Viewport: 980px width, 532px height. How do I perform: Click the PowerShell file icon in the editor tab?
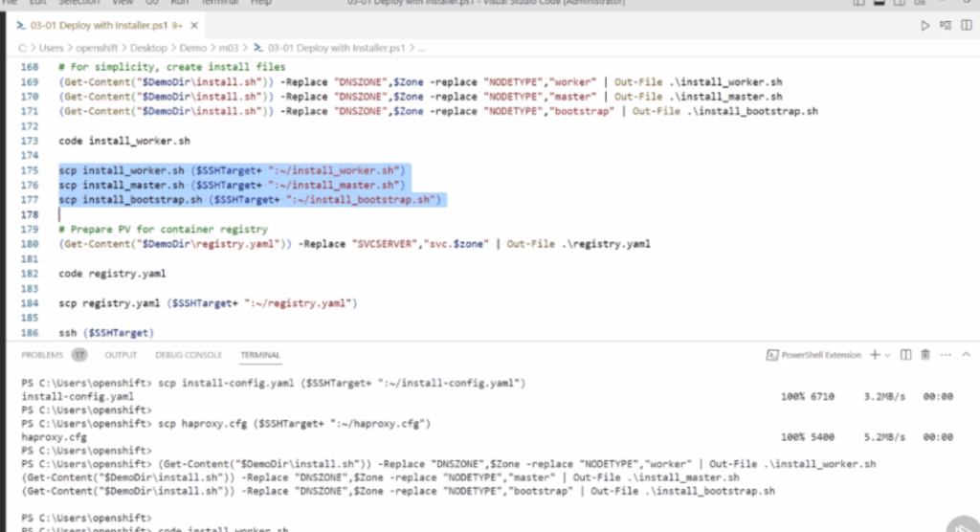(x=21, y=26)
